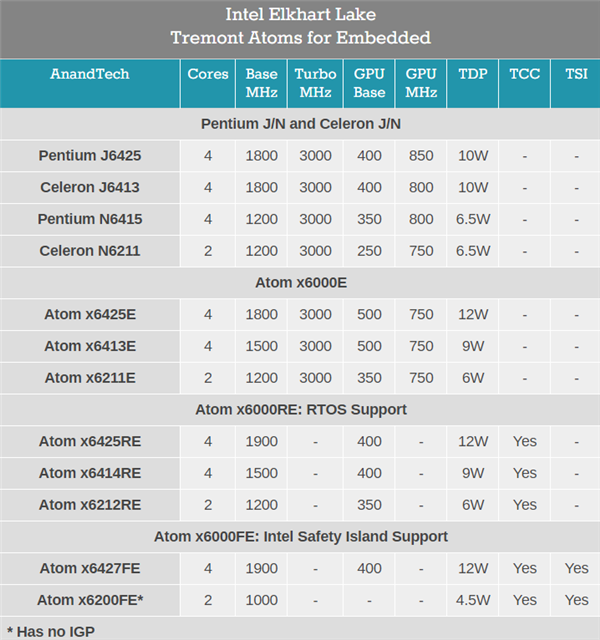Screen dimensions: 600x640
Task: Click the 12W TDP of Atom x6425E
Action: pyautogui.click(x=473, y=314)
